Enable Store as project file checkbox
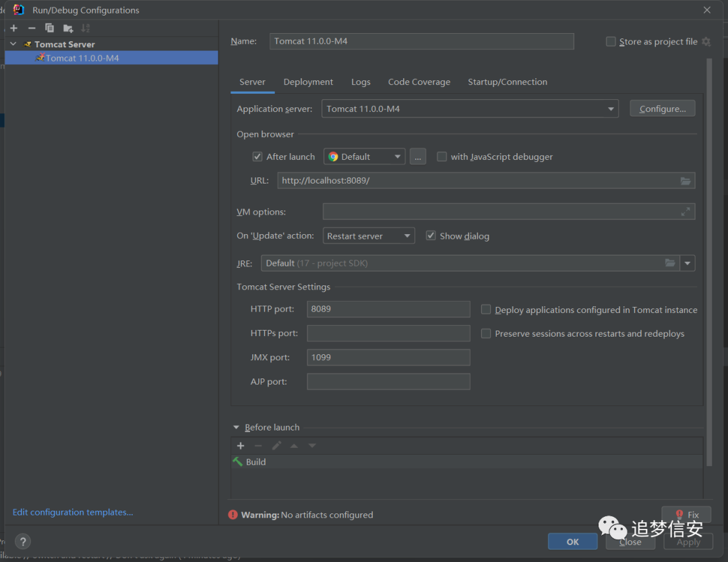 point(611,42)
